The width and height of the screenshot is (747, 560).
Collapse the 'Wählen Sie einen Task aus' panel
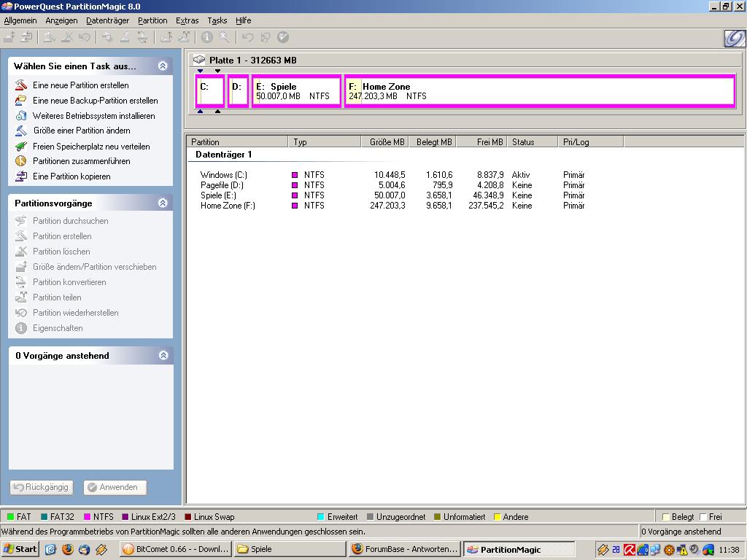[163, 66]
